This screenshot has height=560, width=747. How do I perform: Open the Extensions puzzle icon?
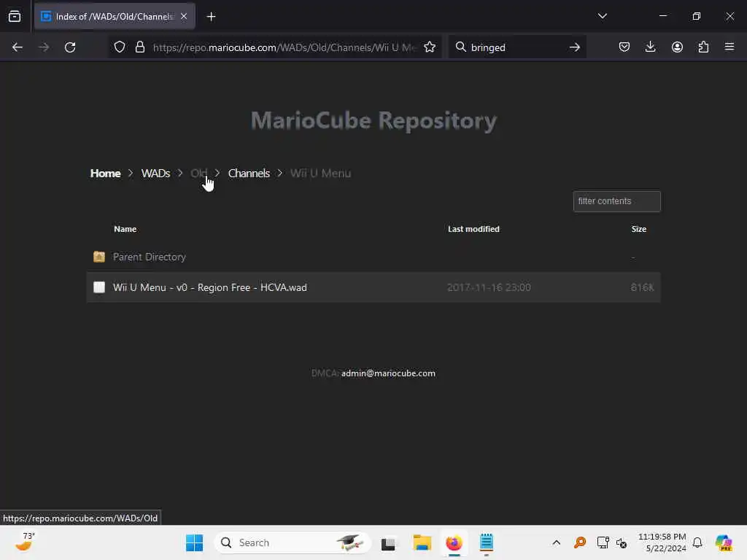703,47
